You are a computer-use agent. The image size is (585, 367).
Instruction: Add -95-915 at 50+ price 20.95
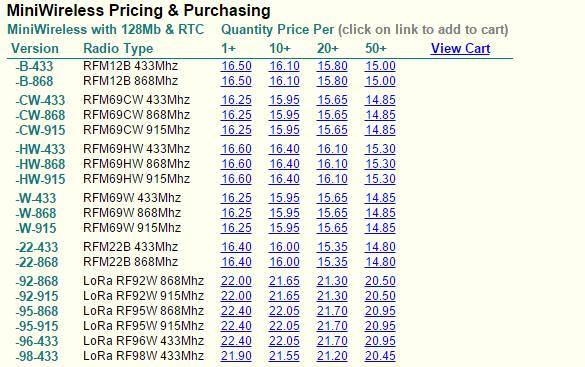(x=380, y=326)
